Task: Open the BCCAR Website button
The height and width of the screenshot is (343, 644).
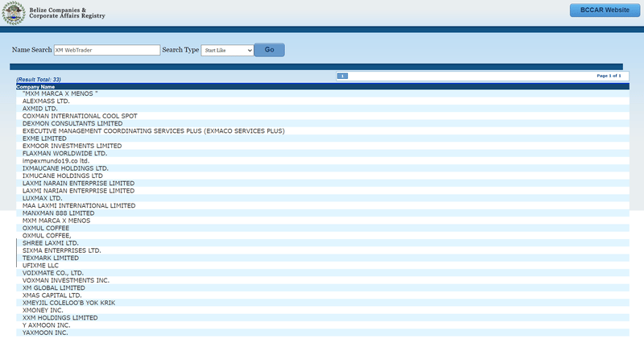Action: 605,10
